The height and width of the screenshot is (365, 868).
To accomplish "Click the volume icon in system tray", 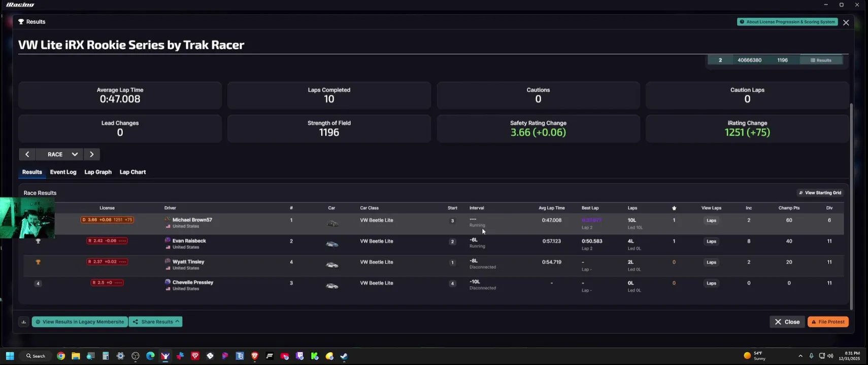I will [x=830, y=356].
